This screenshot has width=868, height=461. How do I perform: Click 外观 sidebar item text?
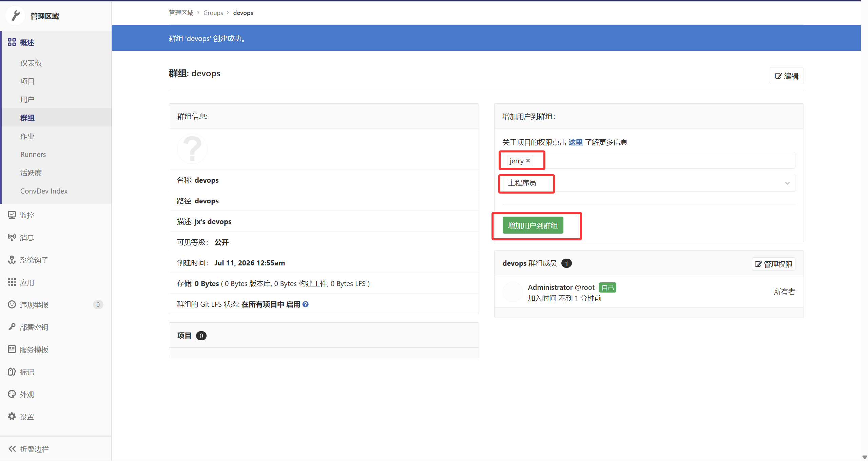click(27, 394)
